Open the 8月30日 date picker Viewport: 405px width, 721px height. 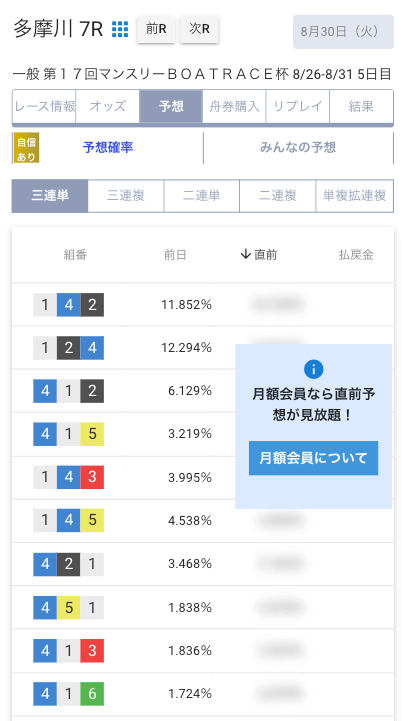pyautogui.click(x=343, y=32)
